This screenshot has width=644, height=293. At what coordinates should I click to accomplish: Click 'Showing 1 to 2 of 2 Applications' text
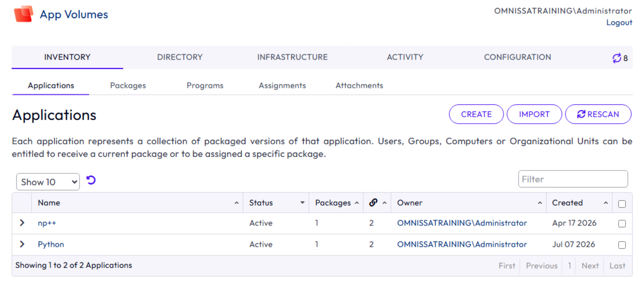pos(74,265)
